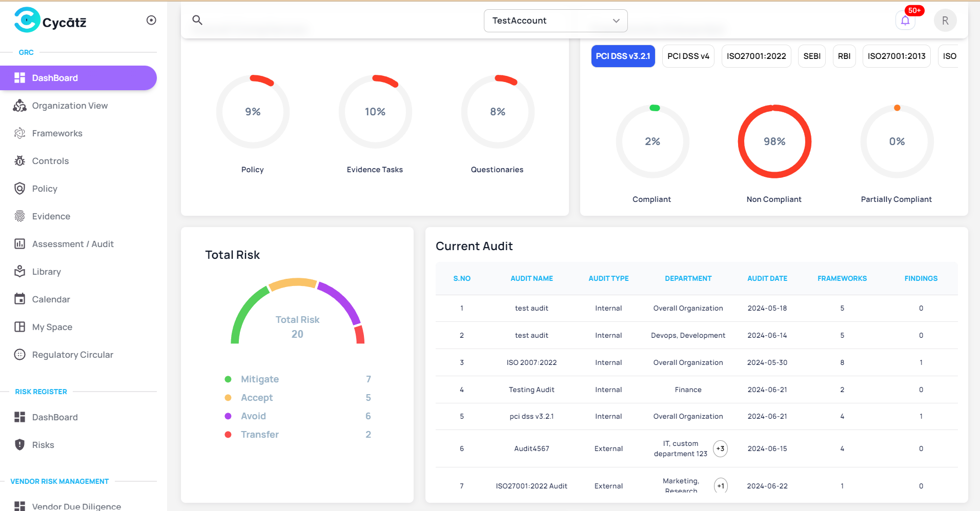Click green Mitigate legend dot
Image resolution: width=980 pixels, height=511 pixels.
(x=228, y=379)
